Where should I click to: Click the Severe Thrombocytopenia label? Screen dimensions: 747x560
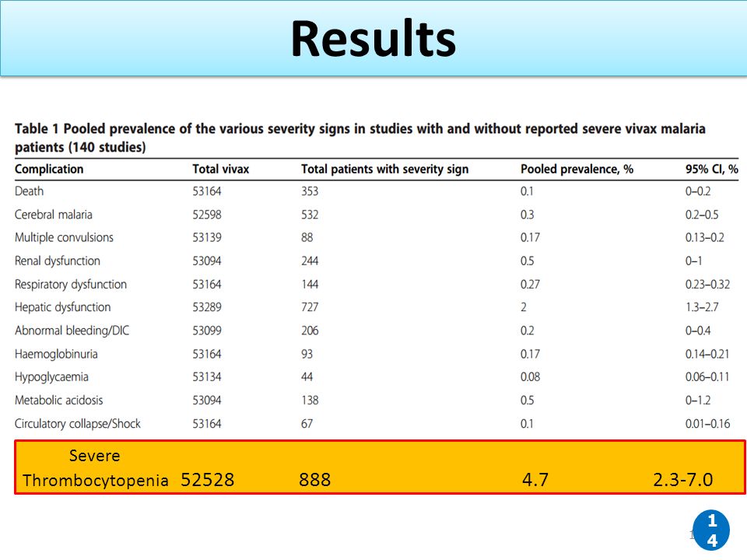[95, 467]
